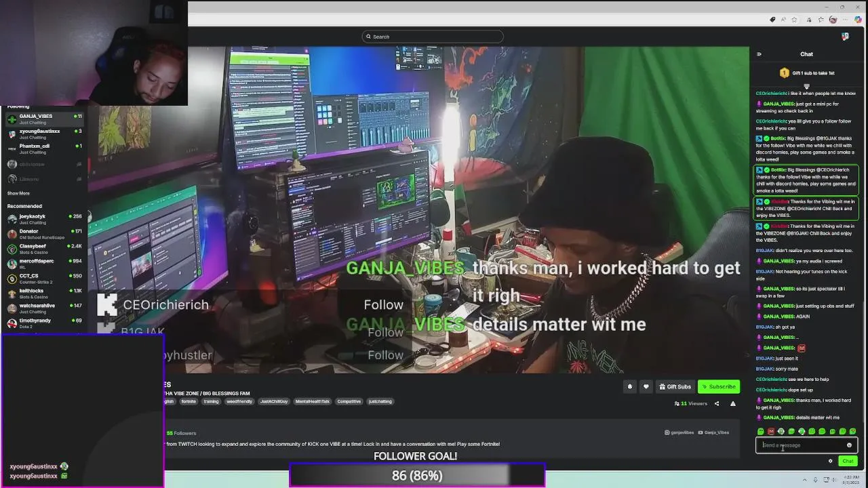The width and height of the screenshot is (868, 488).
Task: Click the gold number 1 gift leaderboard badge
Action: (x=785, y=73)
